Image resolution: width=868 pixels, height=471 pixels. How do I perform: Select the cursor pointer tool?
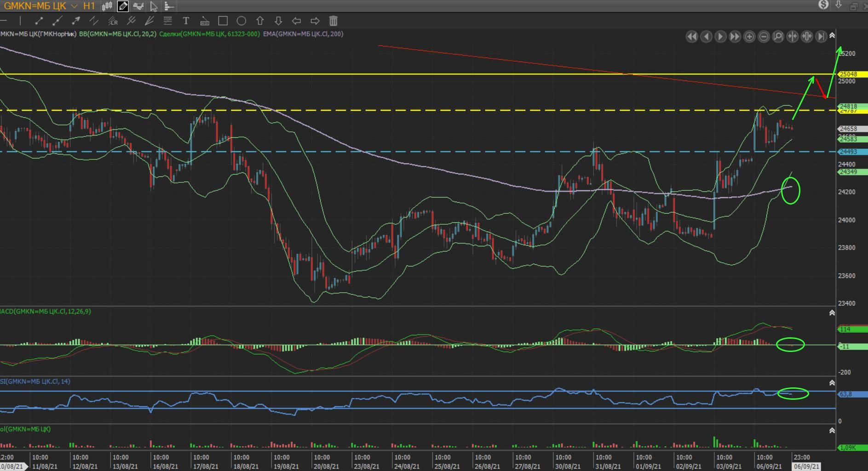(x=154, y=6)
